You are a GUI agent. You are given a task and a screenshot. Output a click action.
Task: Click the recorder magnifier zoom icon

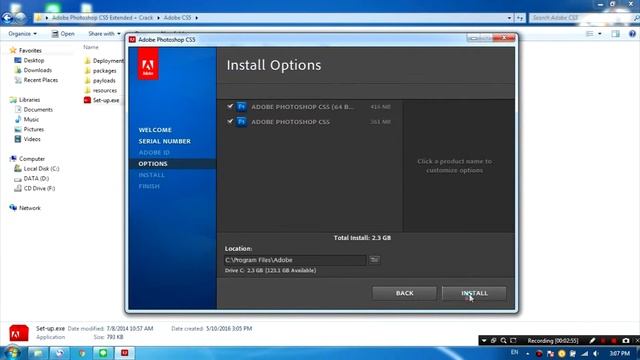tap(503, 340)
